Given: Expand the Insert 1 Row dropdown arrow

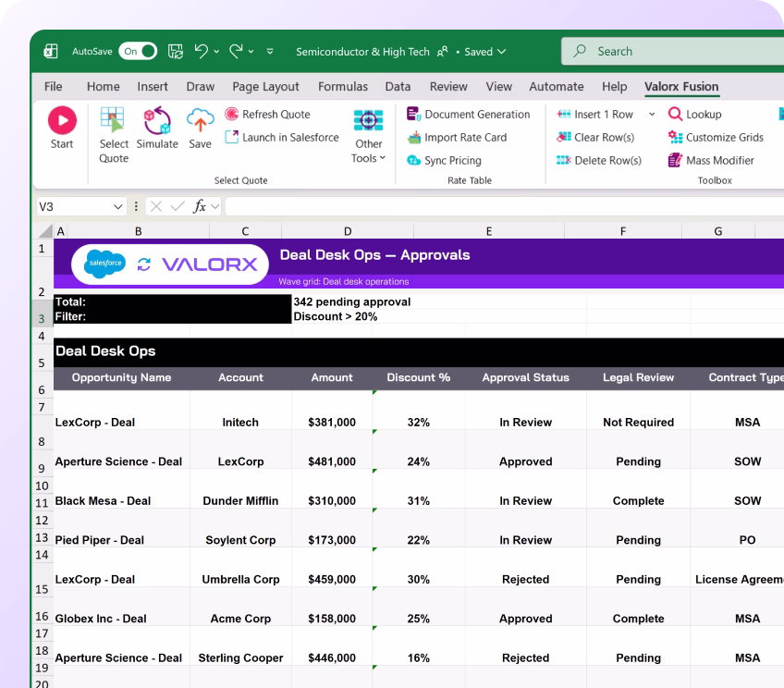Looking at the screenshot, I should click(652, 114).
